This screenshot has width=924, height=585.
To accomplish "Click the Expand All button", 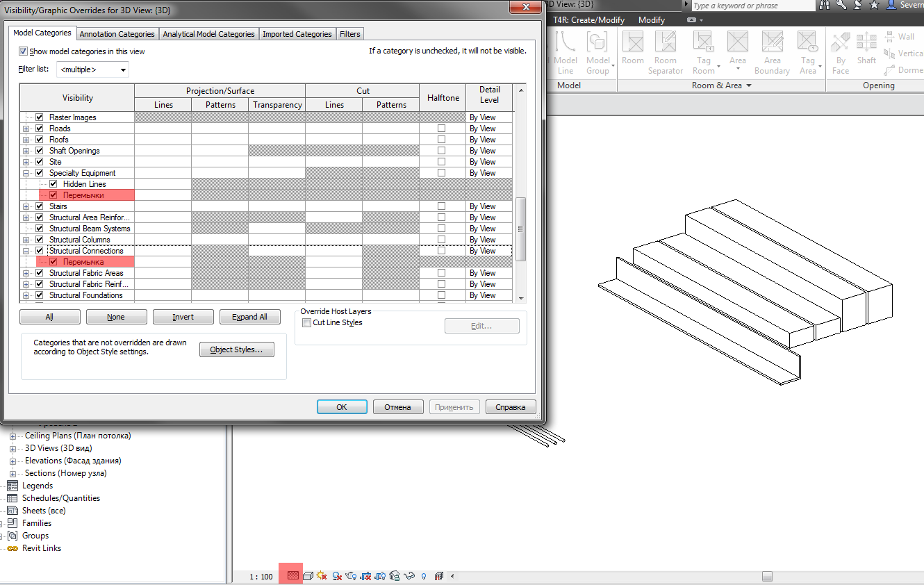I will click(x=249, y=317).
